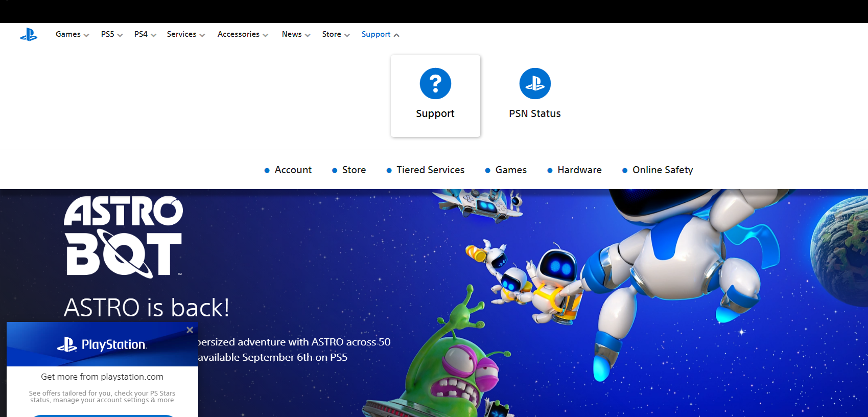Open the PS5 navigation menu

pos(112,34)
